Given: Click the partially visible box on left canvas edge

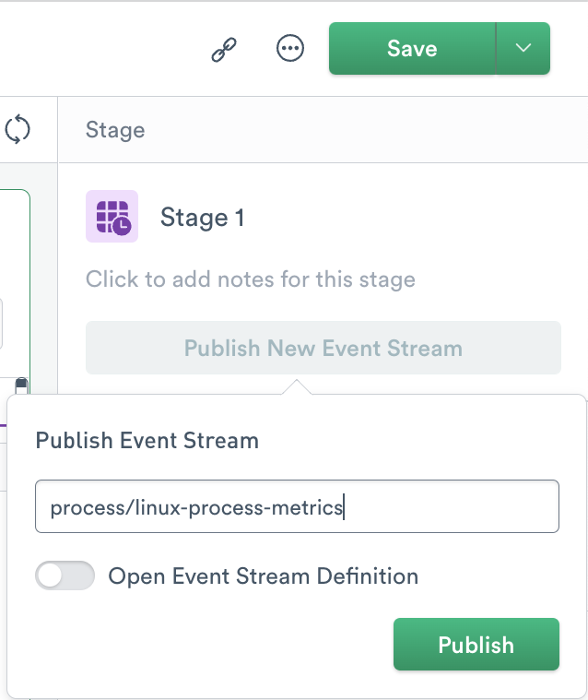Looking at the screenshot, I should click(x=1, y=324).
